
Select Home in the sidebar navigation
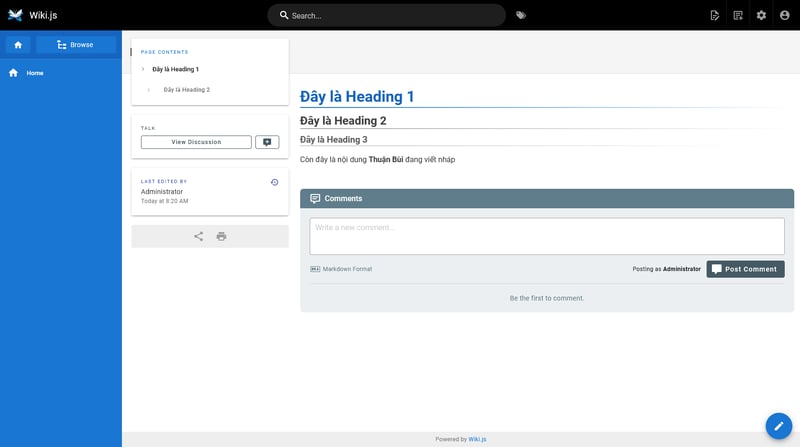(35, 73)
